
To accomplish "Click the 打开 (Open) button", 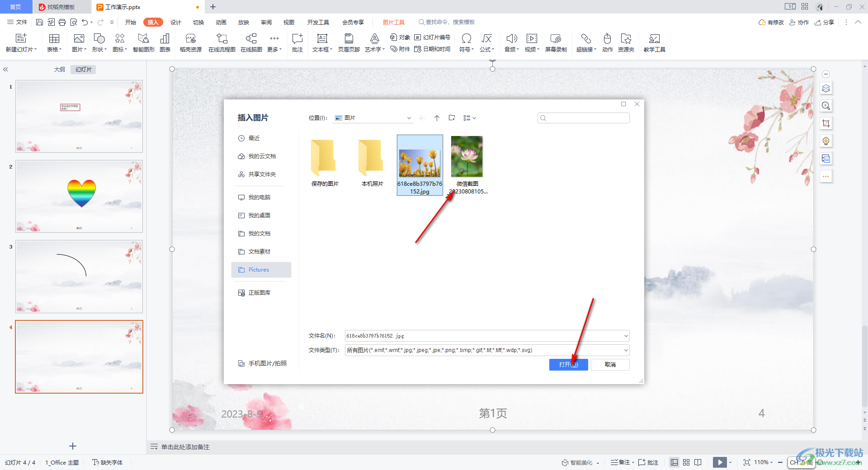I will (568, 365).
